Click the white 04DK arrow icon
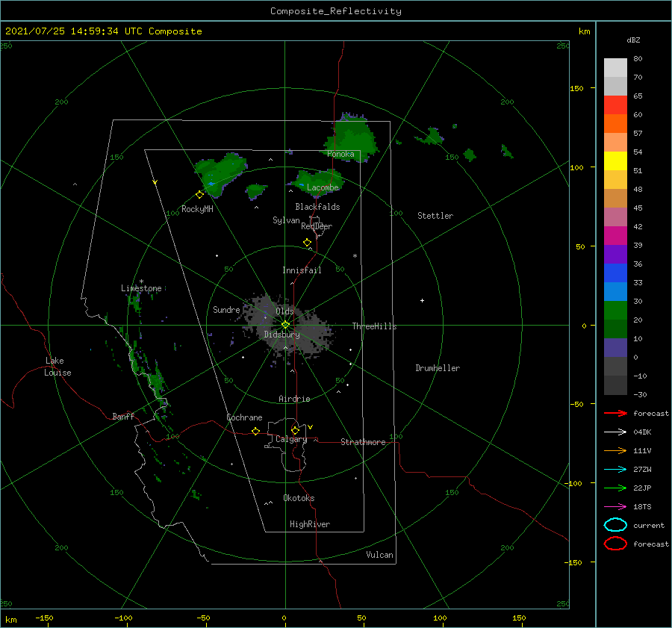 (615, 432)
